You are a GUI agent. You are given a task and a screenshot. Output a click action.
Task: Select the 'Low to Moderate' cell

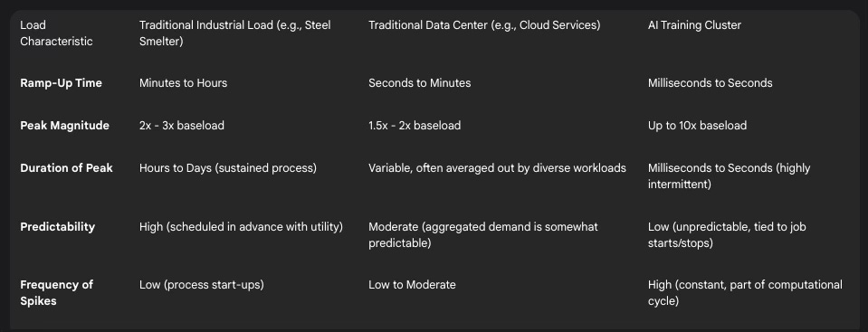(413, 285)
